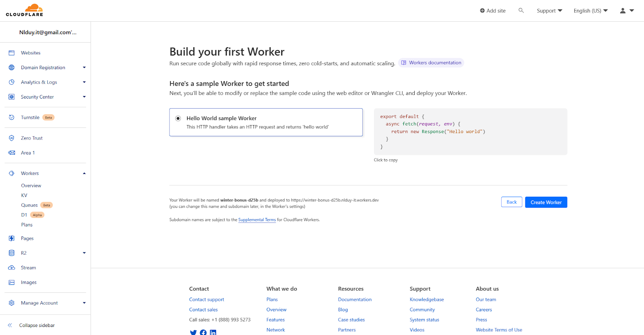Open footer Network link
The height and width of the screenshot is (335, 644).
pos(275,330)
